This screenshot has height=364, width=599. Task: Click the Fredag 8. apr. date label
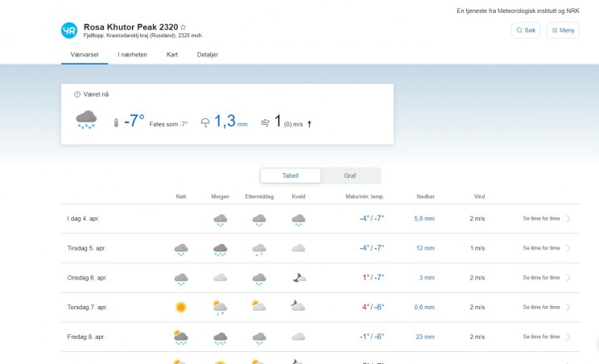(86, 337)
